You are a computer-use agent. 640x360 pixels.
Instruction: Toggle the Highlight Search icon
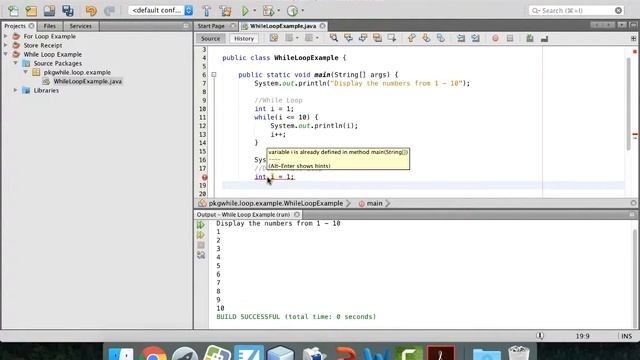[377, 38]
